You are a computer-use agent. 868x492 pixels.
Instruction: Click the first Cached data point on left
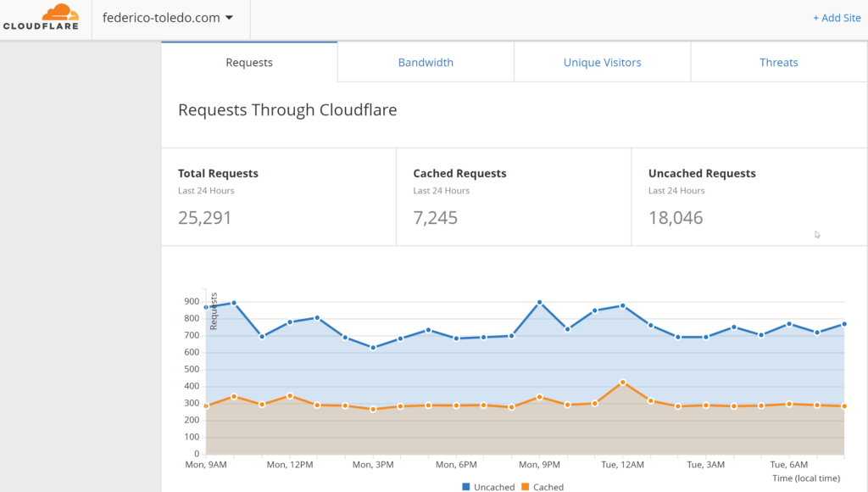tap(206, 406)
